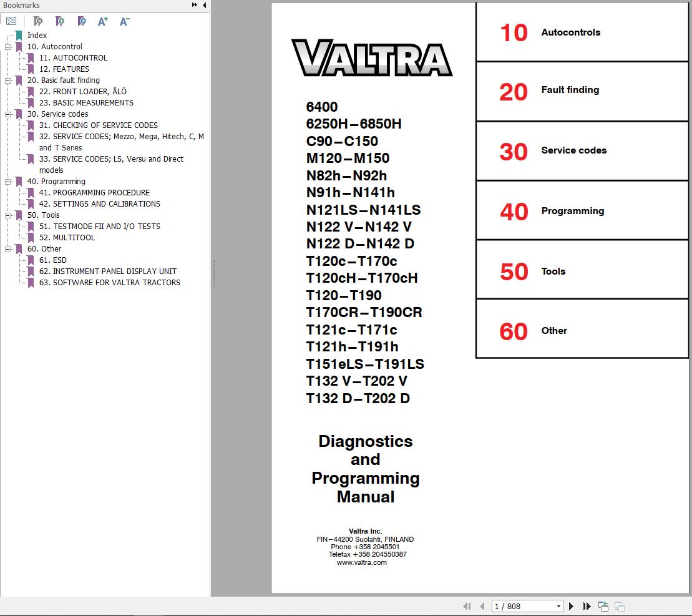The height and width of the screenshot is (616, 692).
Task: Open the Index bookmark
Action: (x=37, y=36)
